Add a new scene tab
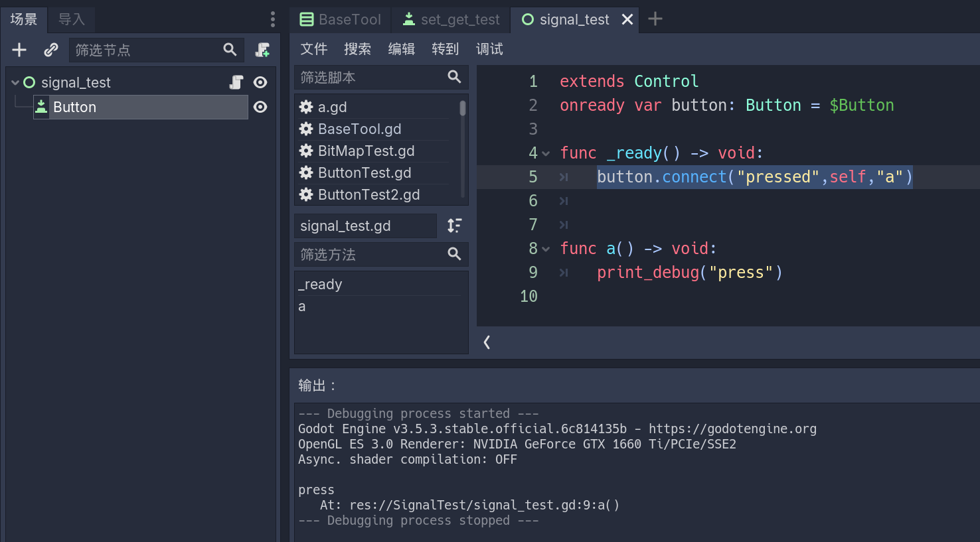Screen dimensions: 980x542 click(655, 19)
